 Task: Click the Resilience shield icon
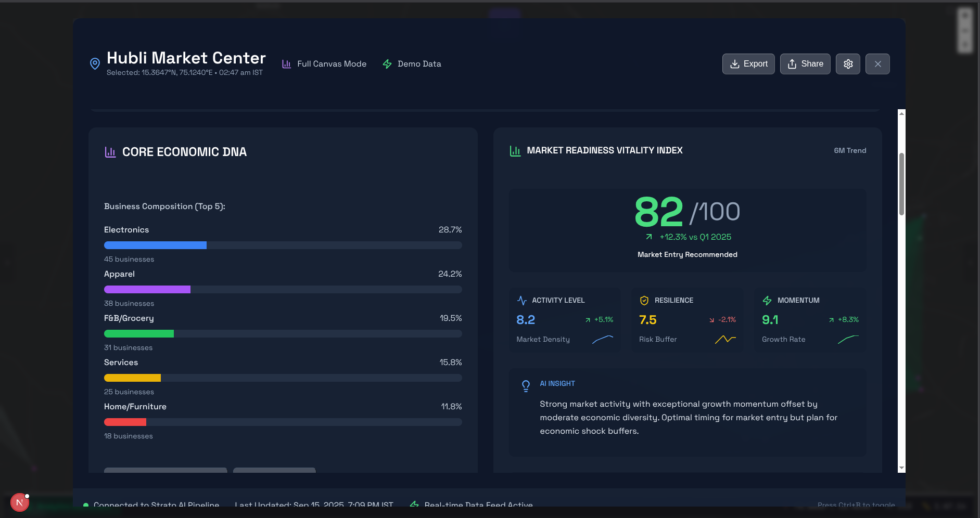pos(645,300)
